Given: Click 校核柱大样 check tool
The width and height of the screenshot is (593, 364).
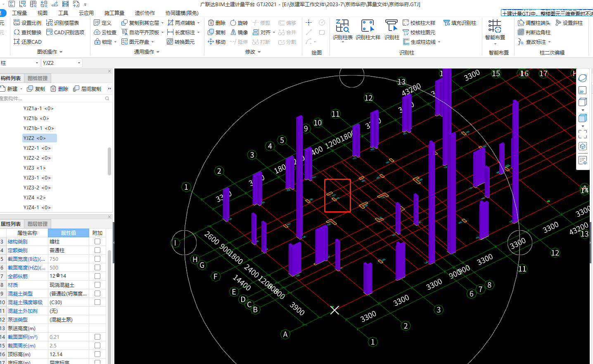Looking at the screenshot, I should 419,23.
